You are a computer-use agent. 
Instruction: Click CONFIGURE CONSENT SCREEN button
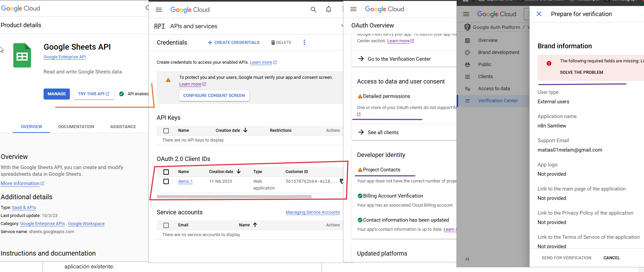pos(214,96)
